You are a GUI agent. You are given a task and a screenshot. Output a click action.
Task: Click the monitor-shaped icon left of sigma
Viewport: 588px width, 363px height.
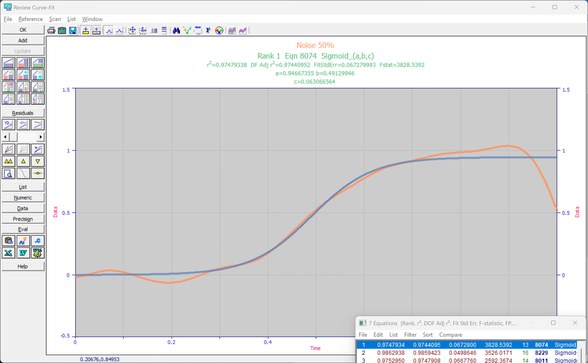(198, 30)
